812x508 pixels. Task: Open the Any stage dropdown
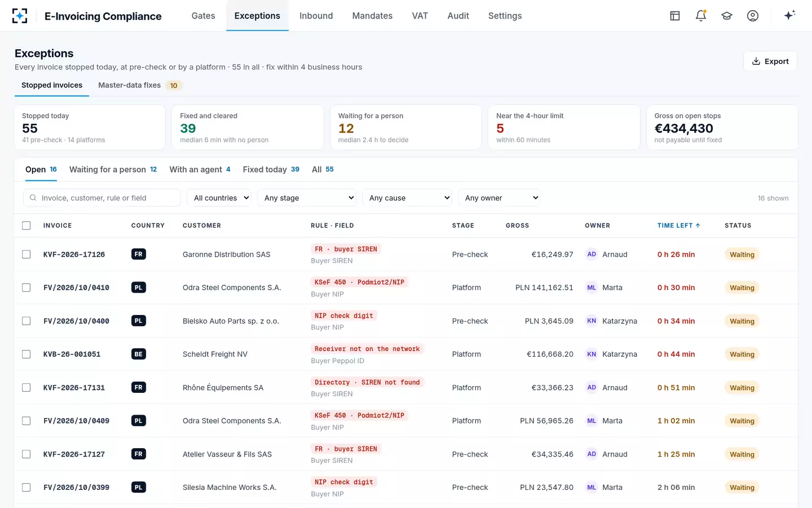(307, 198)
